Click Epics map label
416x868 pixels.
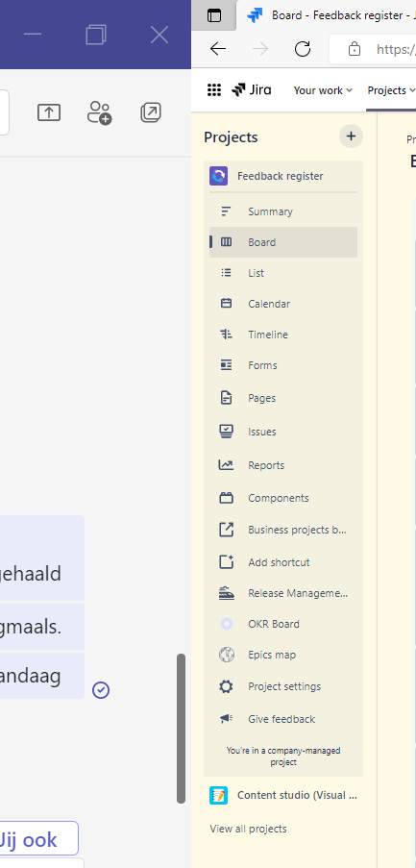point(272,655)
